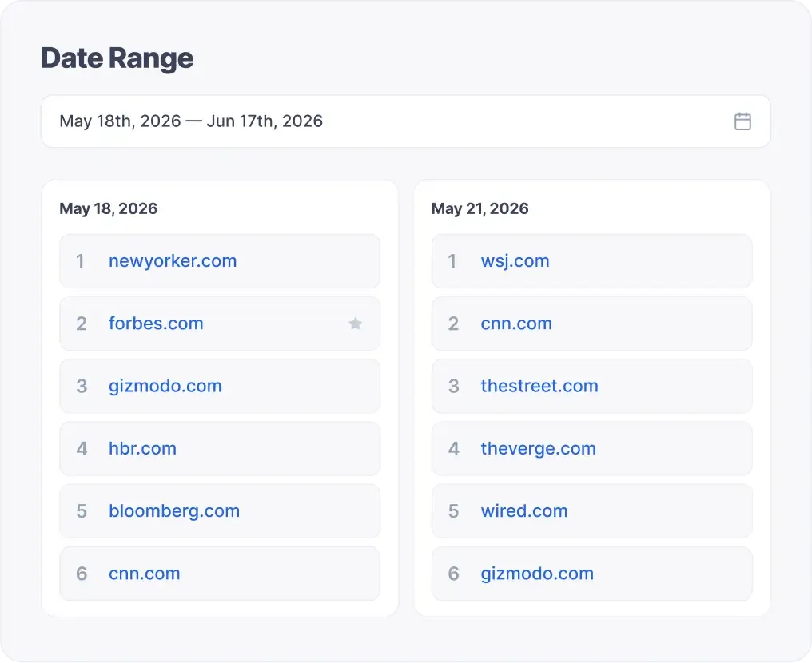The height and width of the screenshot is (663, 812).
Task: Click the star icon next to forbes.com
Action: coord(355,324)
